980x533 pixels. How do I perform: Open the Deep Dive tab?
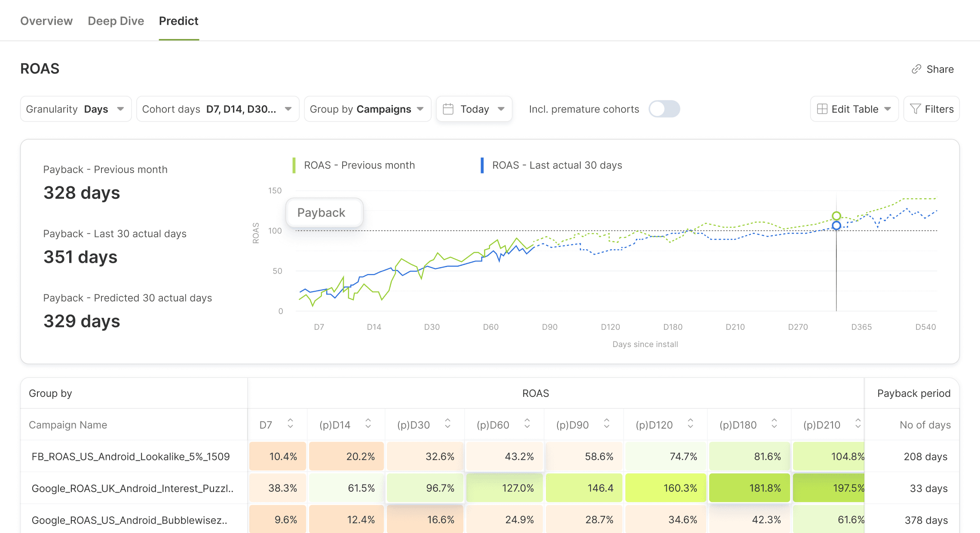[x=116, y=21]
